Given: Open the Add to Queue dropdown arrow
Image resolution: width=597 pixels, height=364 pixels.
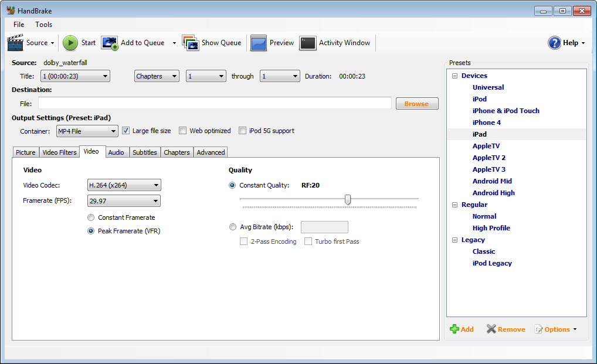Looking at the screenshot, I should 174,43.
